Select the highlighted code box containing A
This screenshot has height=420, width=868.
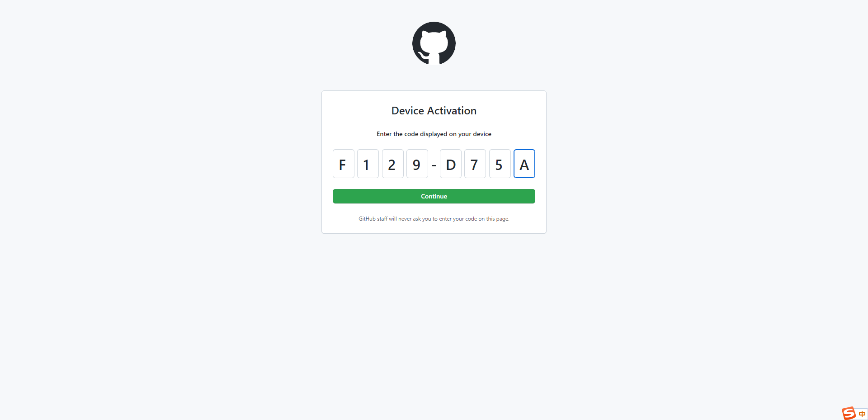524,164
